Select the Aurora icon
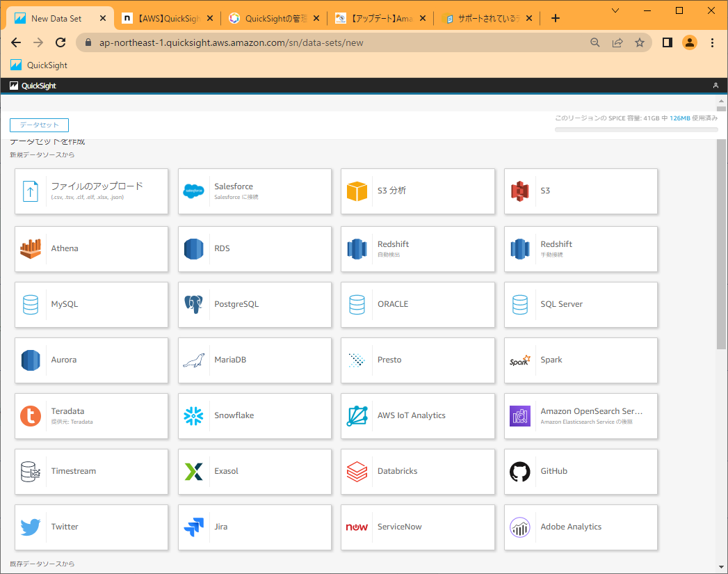This screenshot has width=728, height=574. [31, 360]
